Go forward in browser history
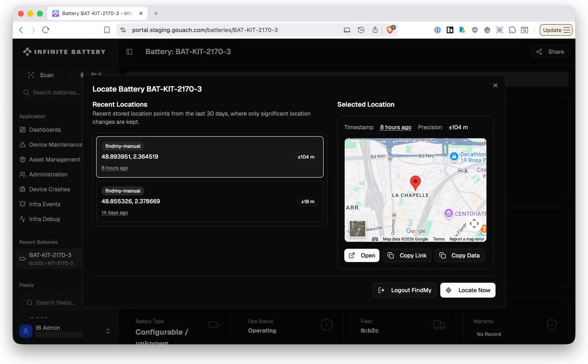Screen dimensions: 588x364 pos(33,30)
